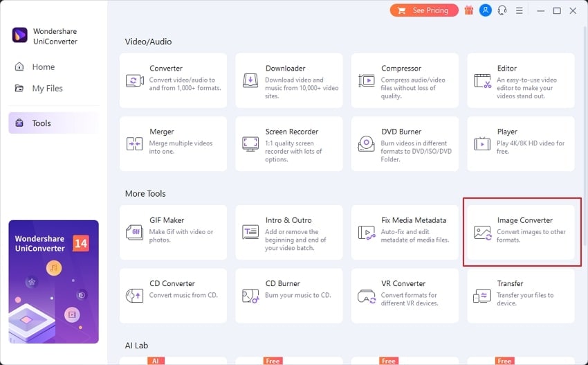
Task: Click the support headset icon
Action: (502, 10)
